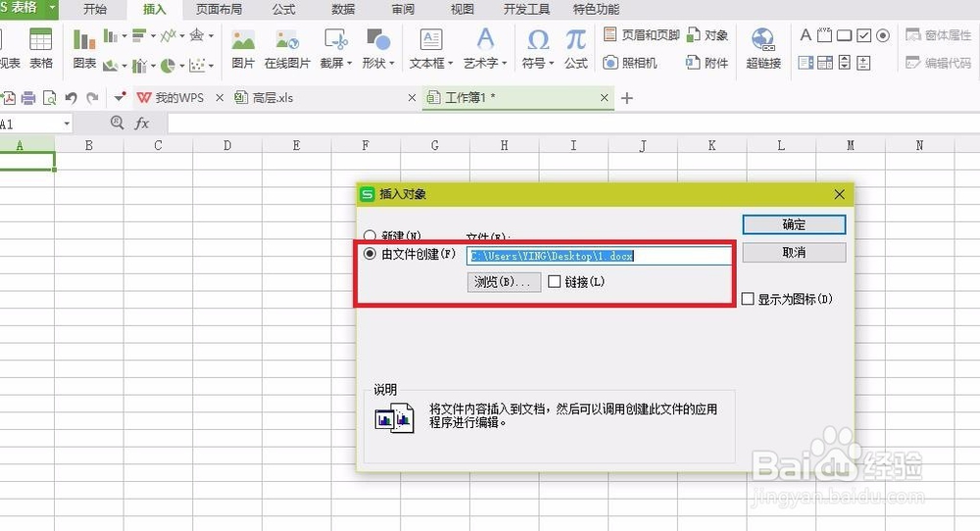Select the pie chart icon
The image size is (980, 531).
click(x=168, y=65)
